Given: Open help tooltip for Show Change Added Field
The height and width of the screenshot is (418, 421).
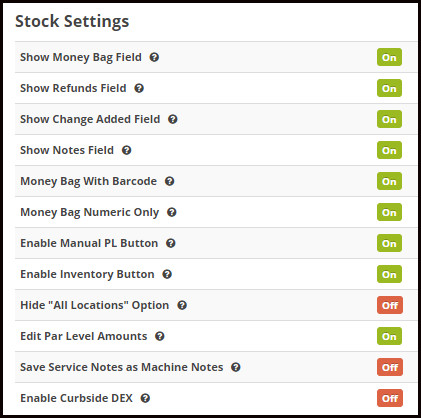Looking at the screenshot, I should [173, 119].
